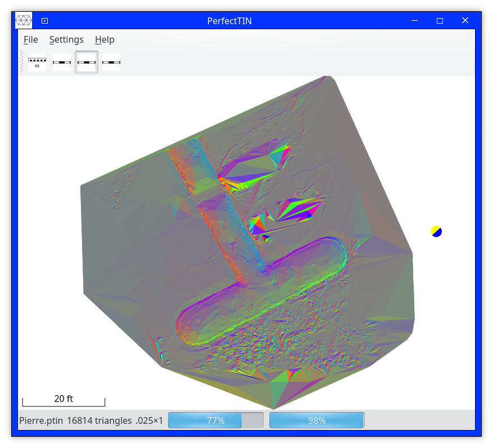Click the 98% progress bar
This screenshot has height=448, width=493.
click(316, 420)
